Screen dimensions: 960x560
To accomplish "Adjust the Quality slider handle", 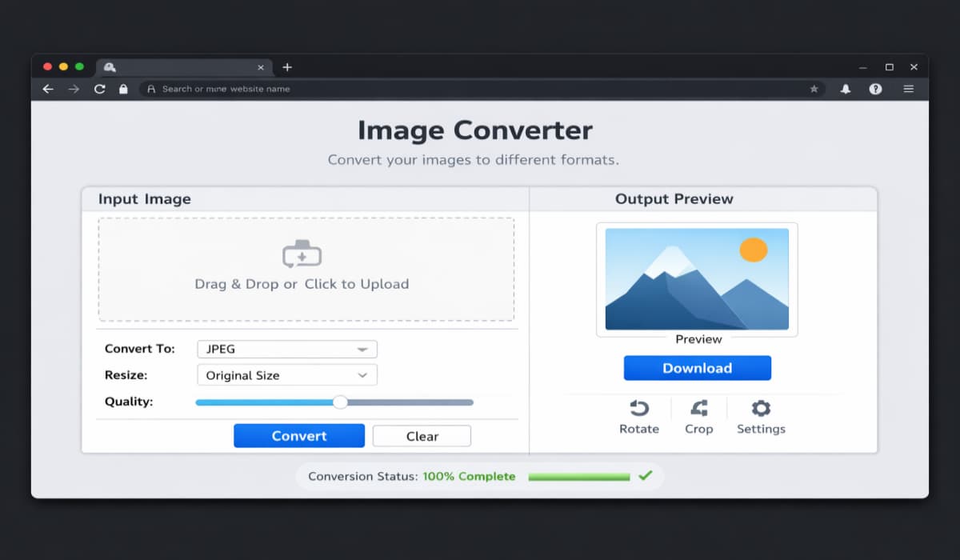I will click(x=340, y=402).
